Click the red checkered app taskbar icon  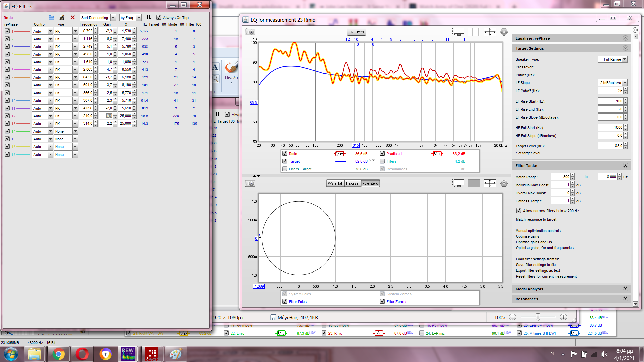tap(152, 354)
